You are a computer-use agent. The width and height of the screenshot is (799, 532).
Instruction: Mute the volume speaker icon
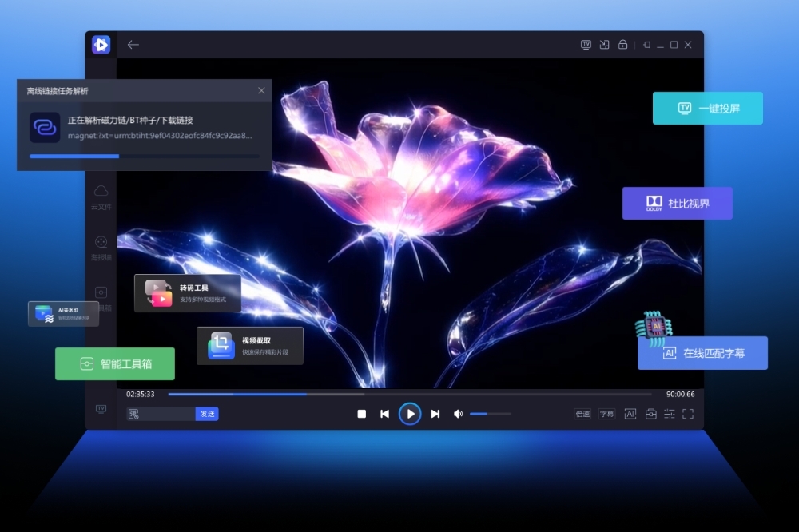(458, 414)
